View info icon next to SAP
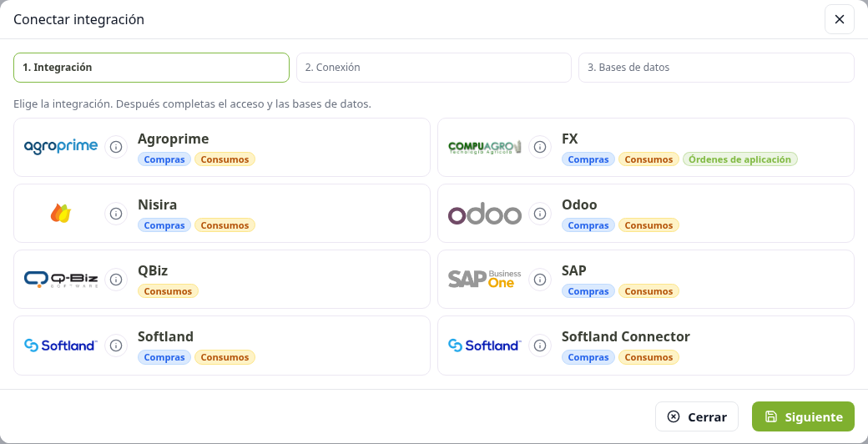Viewport: 868px width, 444px height. 540,279
